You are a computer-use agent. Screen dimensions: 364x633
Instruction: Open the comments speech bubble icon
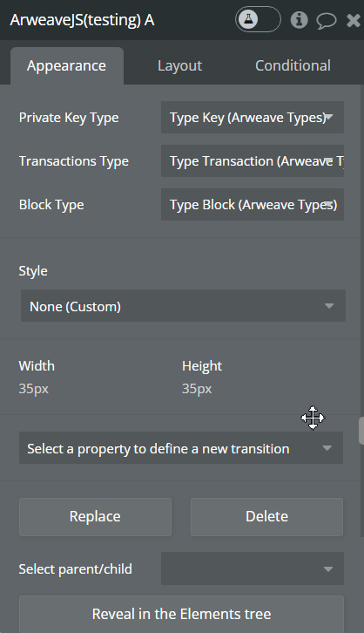(x=326, y=20)
